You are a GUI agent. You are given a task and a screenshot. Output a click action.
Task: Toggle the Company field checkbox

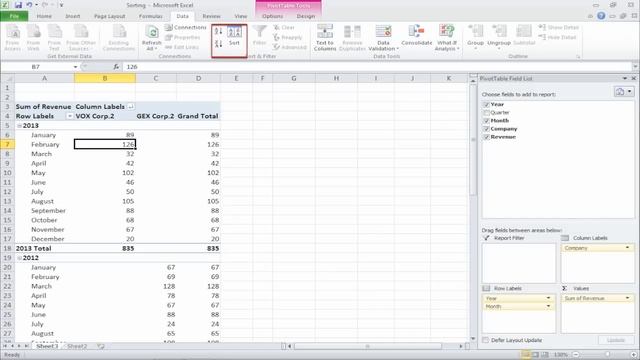(x=486, y=129)
